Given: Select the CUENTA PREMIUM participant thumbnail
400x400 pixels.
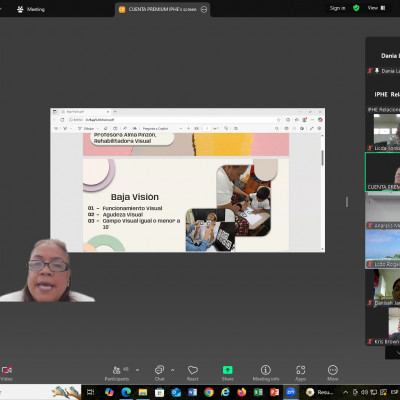Looking at the screenshot, I should click(383, 172).
